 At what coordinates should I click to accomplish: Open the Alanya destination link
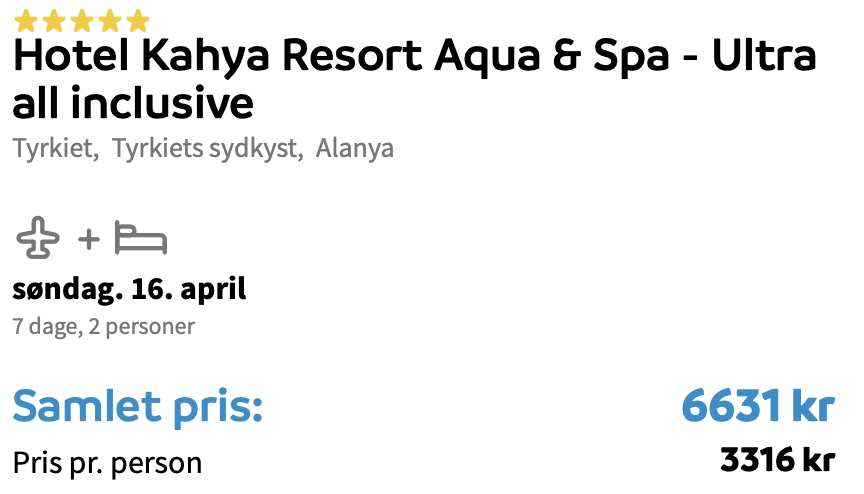click(x=355, y=148)
